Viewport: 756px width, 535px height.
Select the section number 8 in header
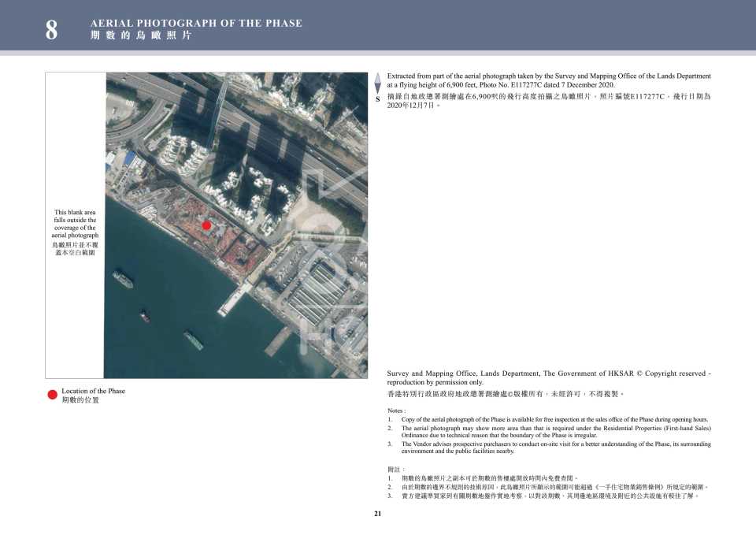click(51, 30)
